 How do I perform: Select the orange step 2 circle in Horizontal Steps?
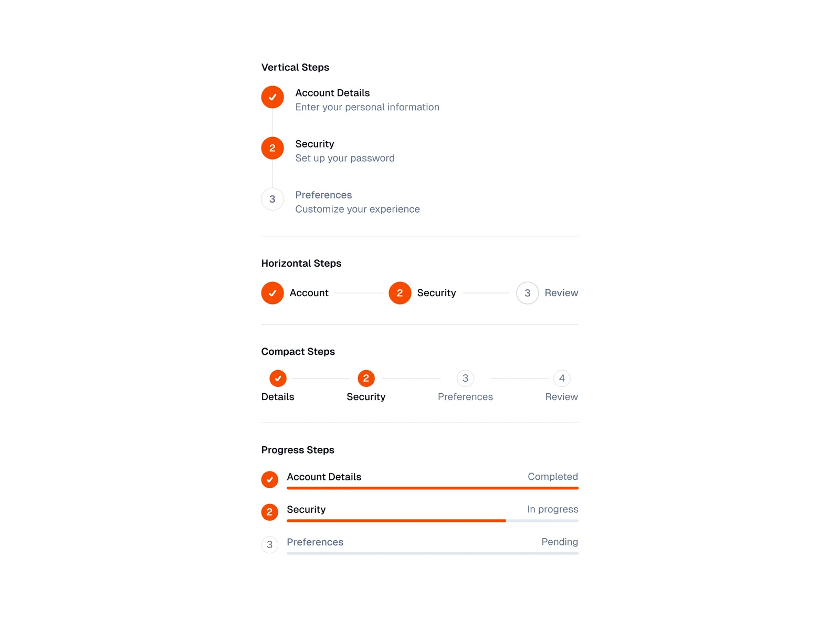click(x=400, y=293)
